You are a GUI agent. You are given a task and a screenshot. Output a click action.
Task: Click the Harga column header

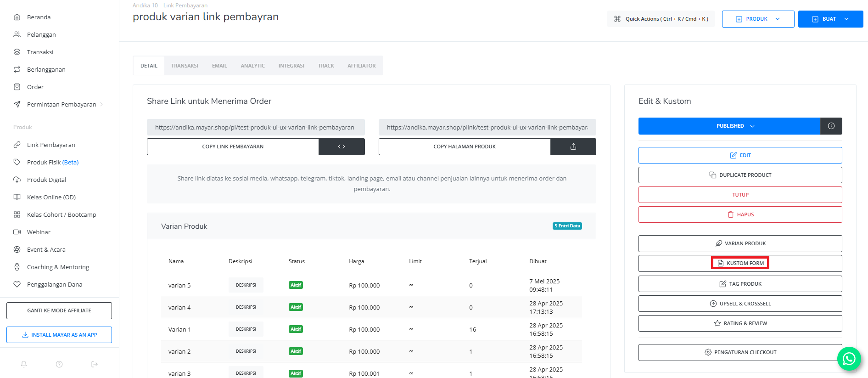(x=357, y=261)
